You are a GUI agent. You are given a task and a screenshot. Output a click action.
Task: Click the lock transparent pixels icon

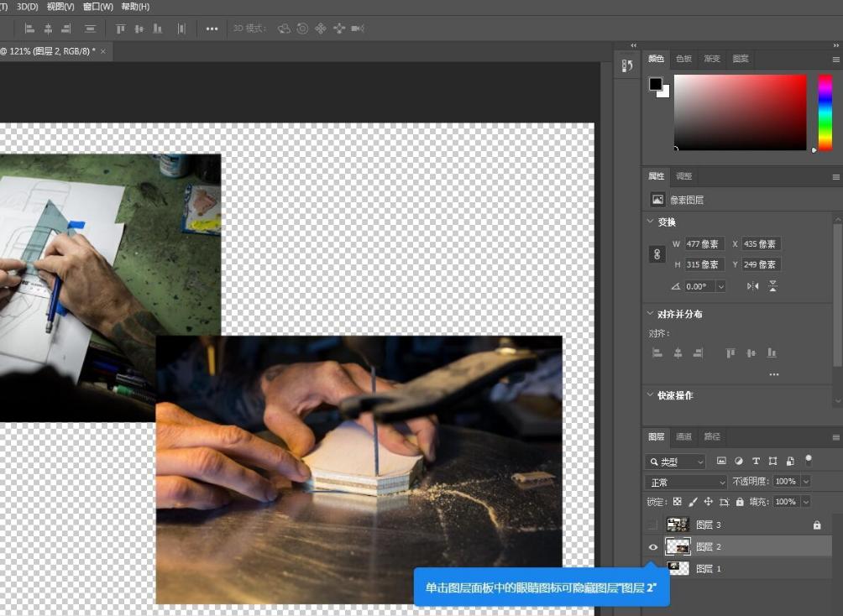[x=676, y=502]
